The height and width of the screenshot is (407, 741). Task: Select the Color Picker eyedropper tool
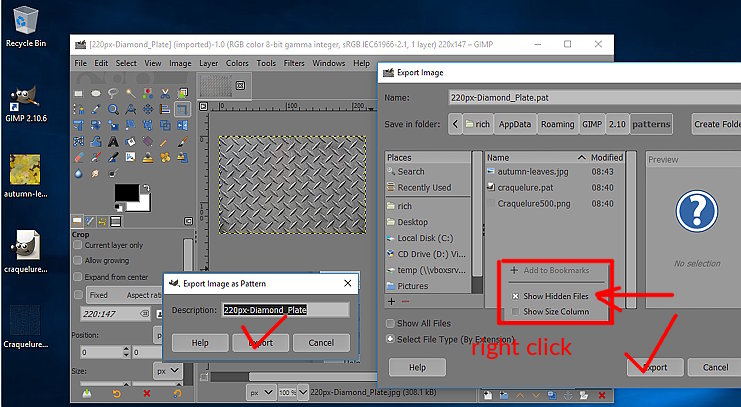pos(95,109)
